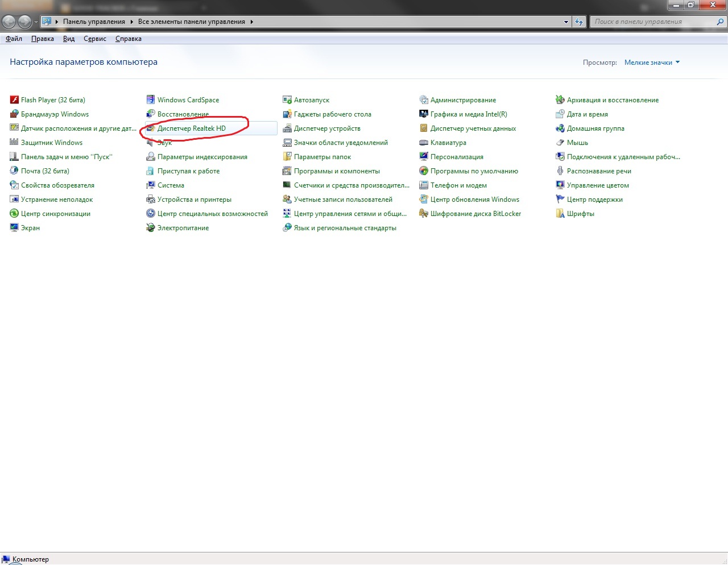This screenshot has width=728, height=565.
Task: Click the Flash Player icon
Action: click(14, 100)
